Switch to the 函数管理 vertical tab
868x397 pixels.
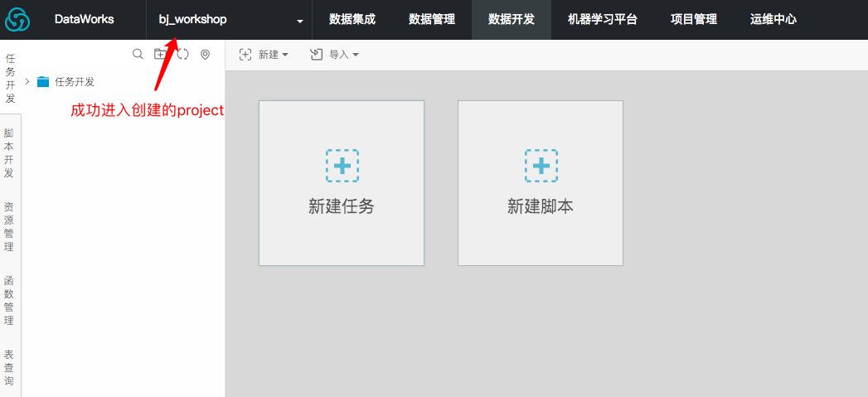(x=9, y=301)
